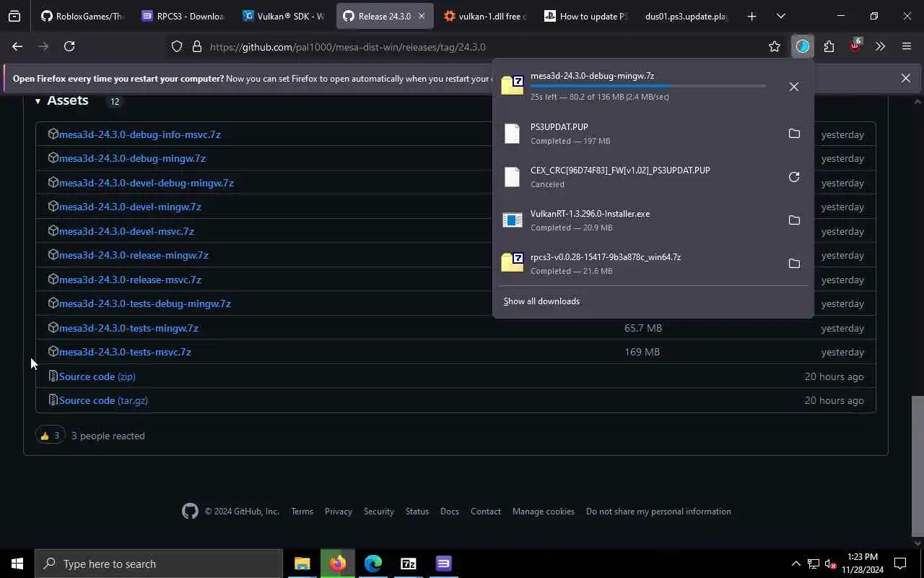This screenshot has height=578, width=924.
Task: Click the Windows taskbar search box
Action: 159,564
